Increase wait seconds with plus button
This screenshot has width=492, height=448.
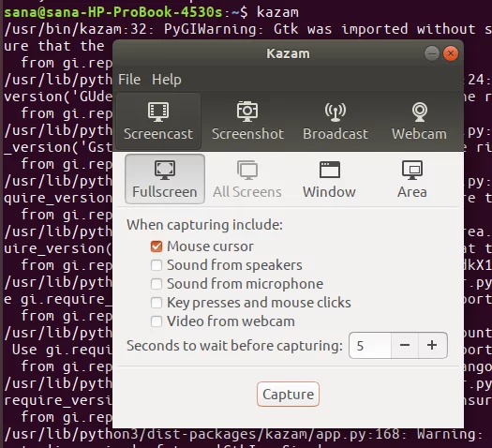(432, 346)
